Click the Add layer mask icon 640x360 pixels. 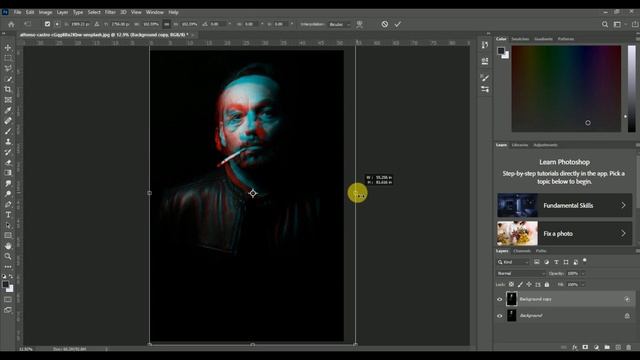click(x=585, y=347)
